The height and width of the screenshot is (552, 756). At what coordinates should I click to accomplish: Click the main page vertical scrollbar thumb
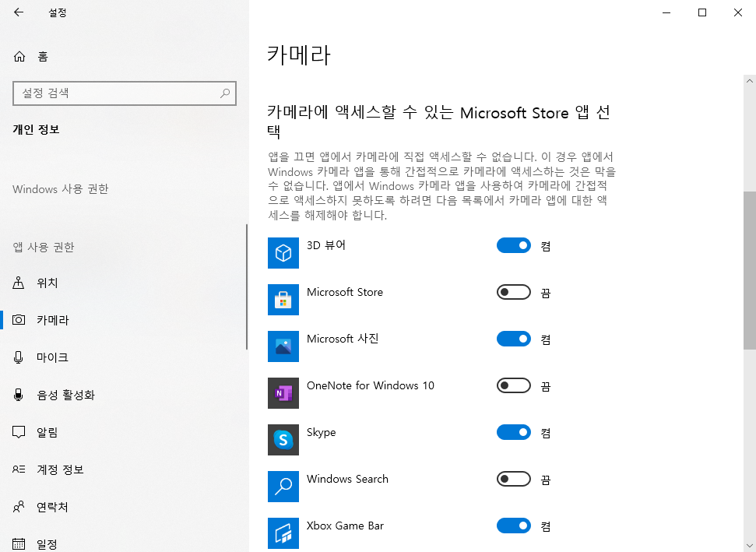(x=749, y=270)
